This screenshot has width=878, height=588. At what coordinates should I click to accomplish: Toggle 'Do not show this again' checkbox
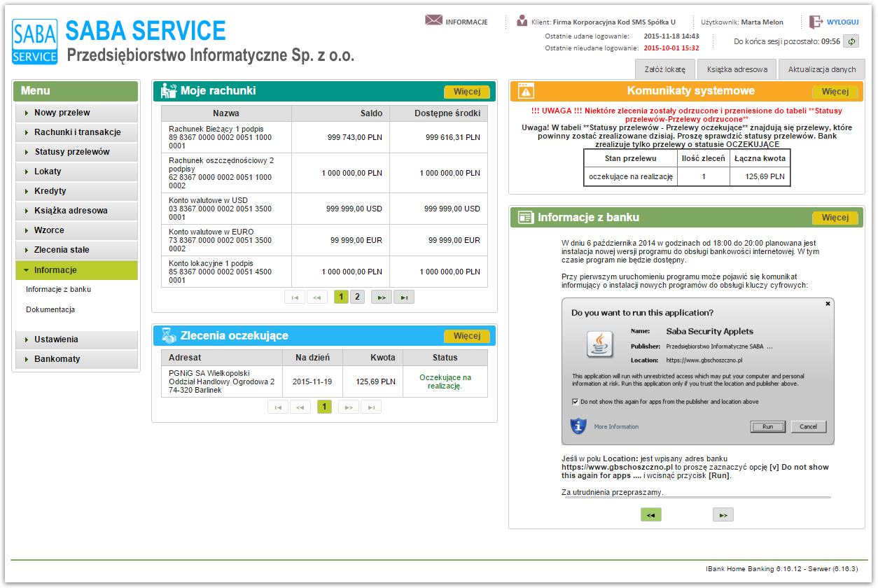click(575, 402)
